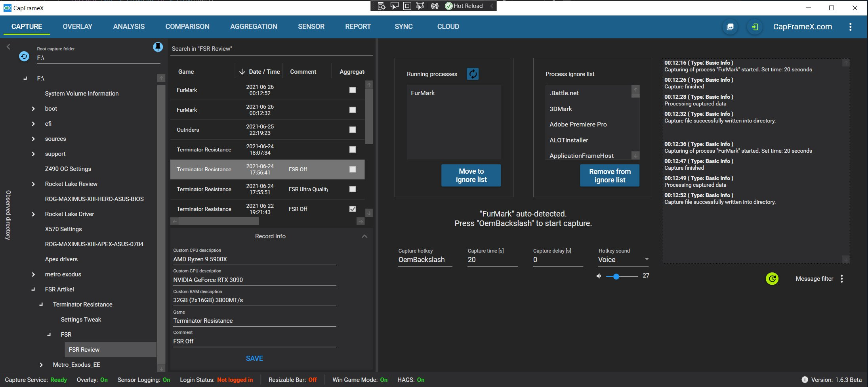Click the Capture hotkey field
868x387 pixels.
point(425,260)
